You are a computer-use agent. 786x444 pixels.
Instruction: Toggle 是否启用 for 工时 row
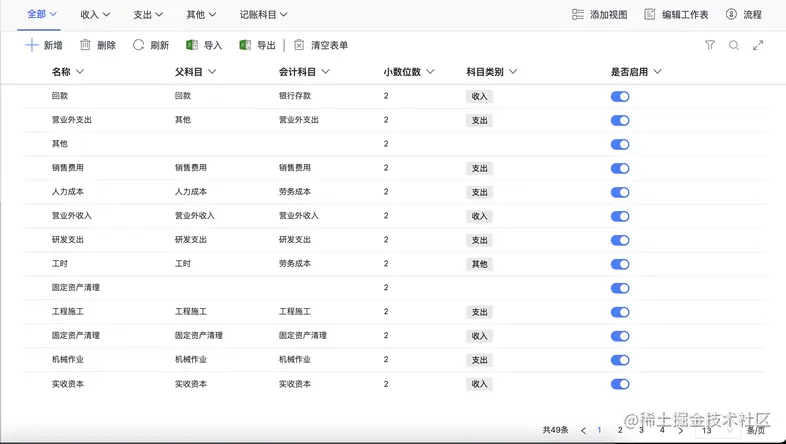620,264
